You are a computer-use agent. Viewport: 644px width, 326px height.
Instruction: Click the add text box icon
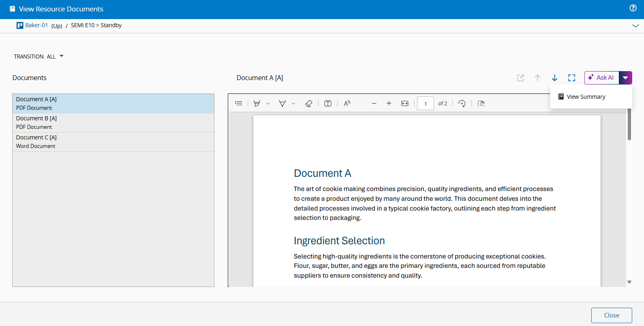(x=328, y=104)
